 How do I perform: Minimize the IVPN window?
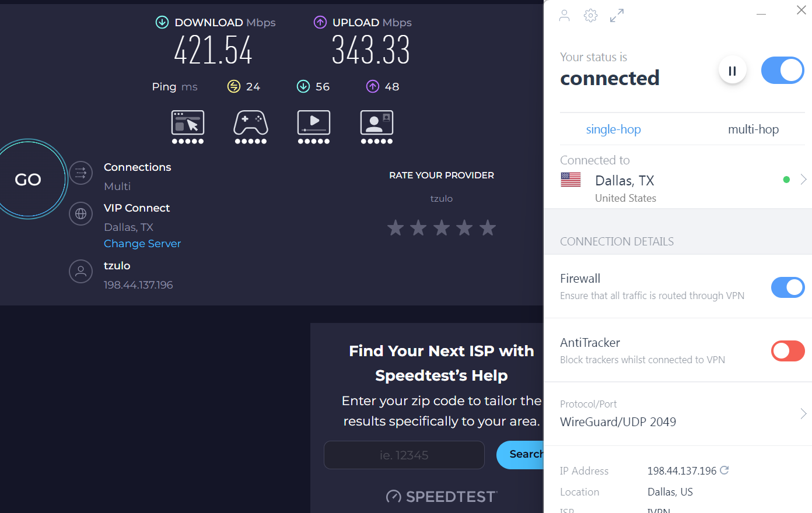click(x=761, y=13)
